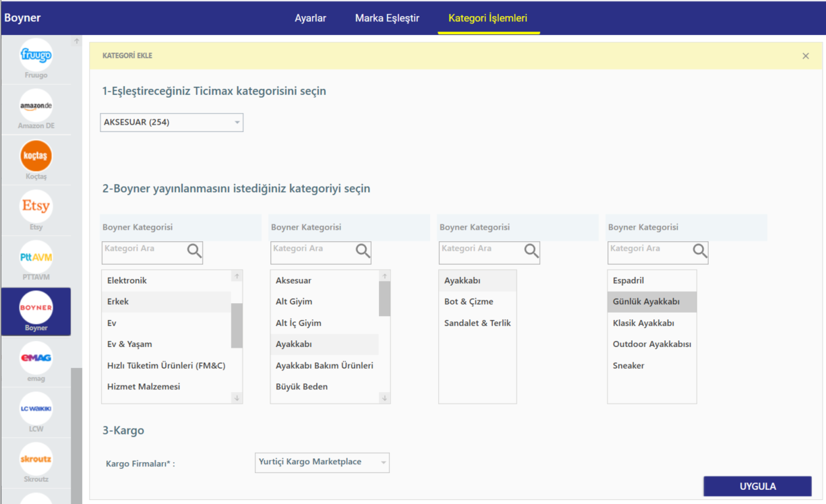826x504 pixels.
Task: Open the PTTAVM marketplace icon
Action: (36, 257)
